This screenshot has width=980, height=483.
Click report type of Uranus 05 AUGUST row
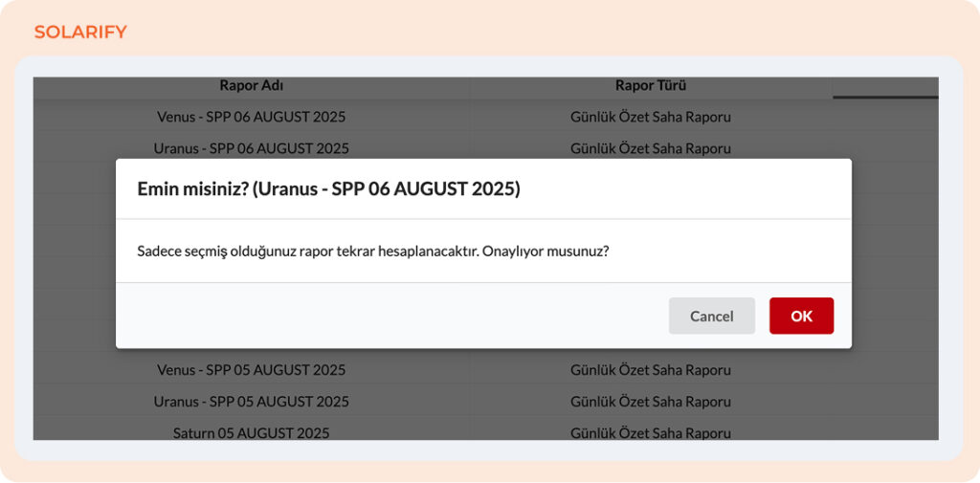[651, 401]
